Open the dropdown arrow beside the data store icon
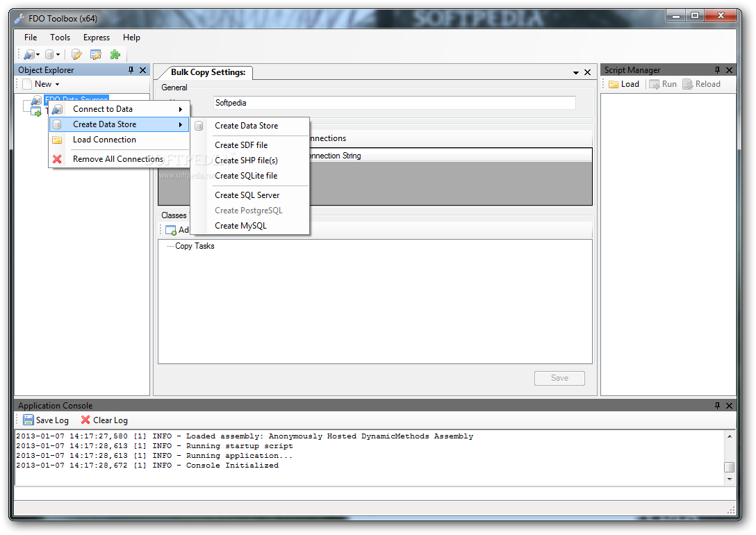Viewport: 756px width, 535px height. [x=58, y=54]
